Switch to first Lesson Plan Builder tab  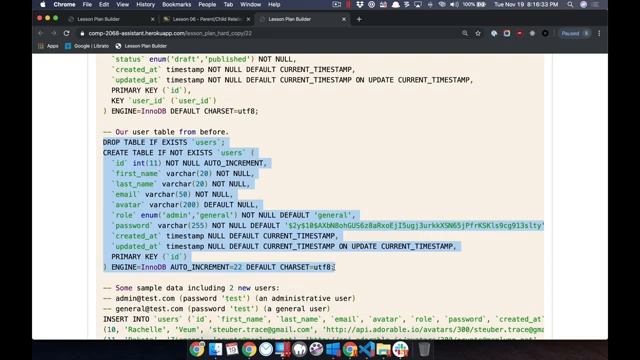tap(110, 19)
